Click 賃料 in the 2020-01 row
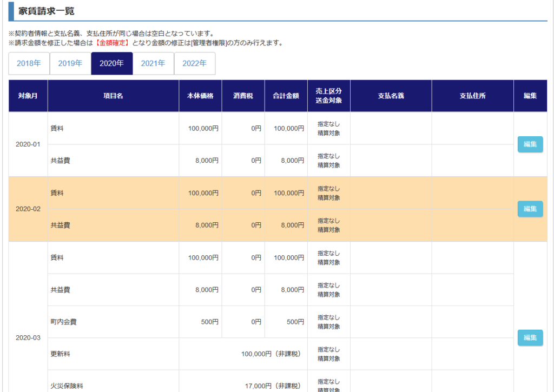Image resolution: width=554 pixels, height=392 pixels. [x=57, y=128]
